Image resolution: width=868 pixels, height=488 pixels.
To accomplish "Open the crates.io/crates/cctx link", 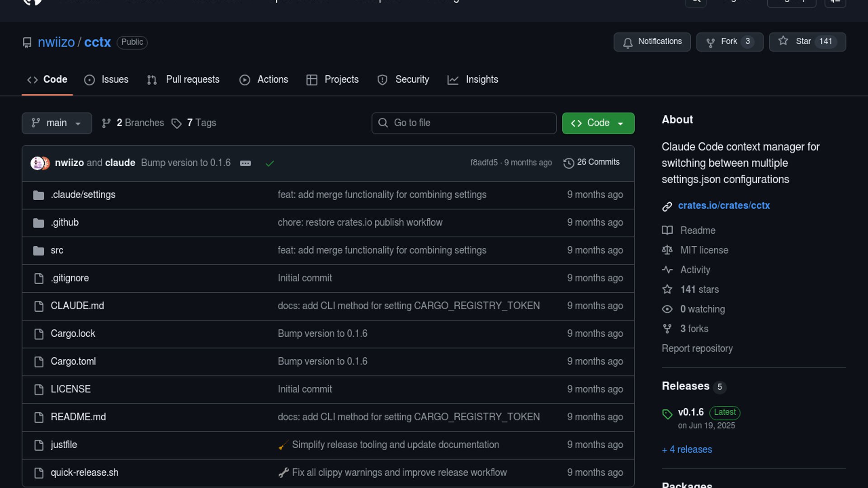I will pyautogui.click(x=723, y=206).
